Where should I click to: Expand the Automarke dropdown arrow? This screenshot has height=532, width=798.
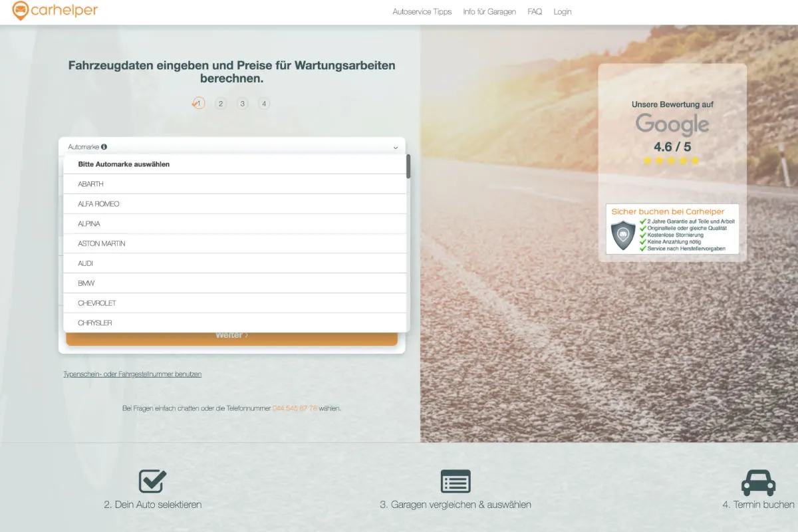point(395,148)
